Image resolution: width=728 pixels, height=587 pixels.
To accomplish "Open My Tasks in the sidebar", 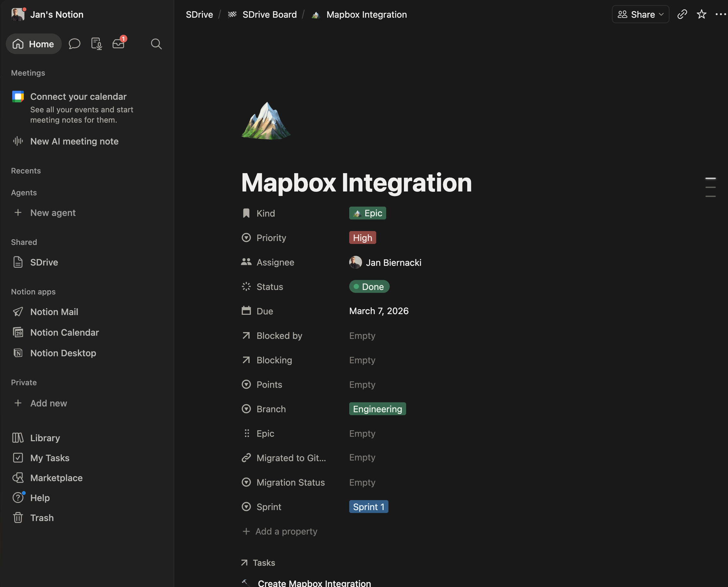I will pos(50,458).
